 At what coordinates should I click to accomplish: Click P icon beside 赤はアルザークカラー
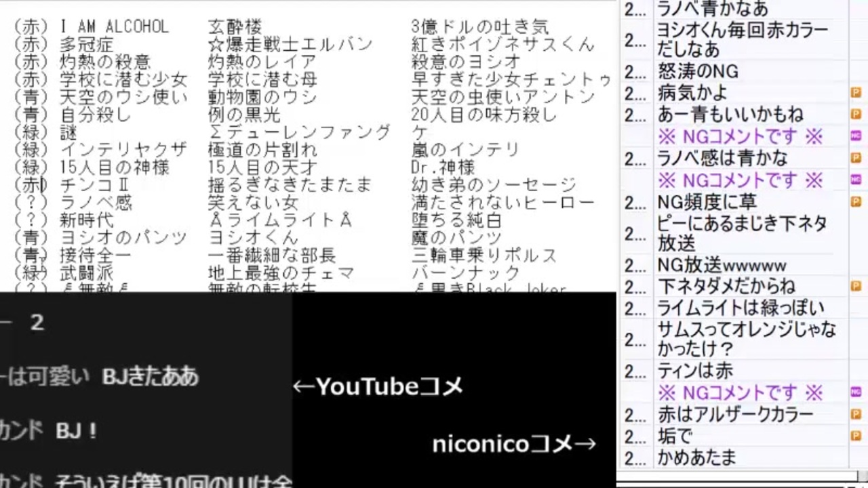[x=856, y=414]
